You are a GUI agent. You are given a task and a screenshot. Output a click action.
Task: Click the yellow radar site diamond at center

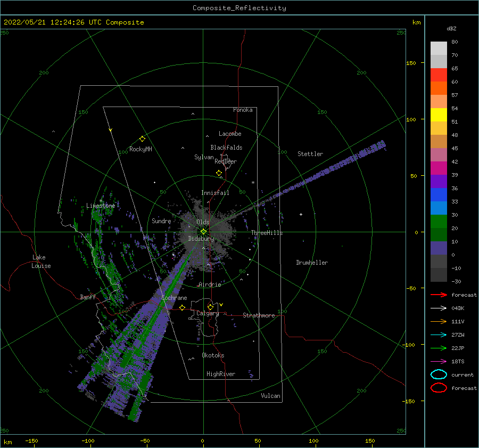pyautogui.click(x=203, y=232)
